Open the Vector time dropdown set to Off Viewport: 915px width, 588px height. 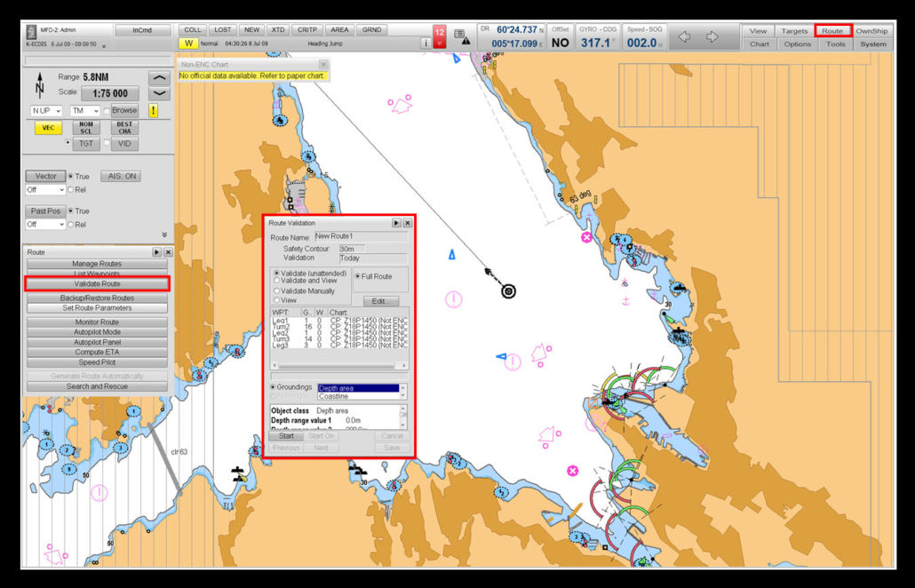click(x=45, y=189)
